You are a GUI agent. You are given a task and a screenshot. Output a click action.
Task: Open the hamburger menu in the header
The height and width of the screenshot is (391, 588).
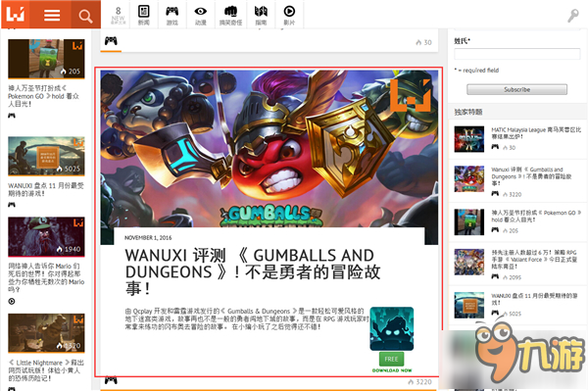(x=52, y=15)
